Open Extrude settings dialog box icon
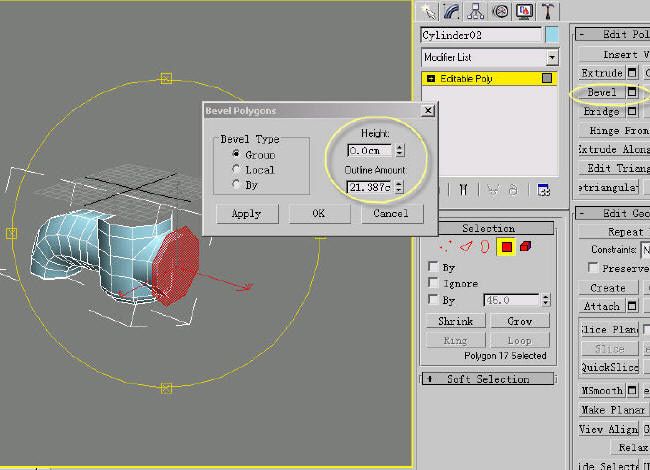 (x=632, y=73)
